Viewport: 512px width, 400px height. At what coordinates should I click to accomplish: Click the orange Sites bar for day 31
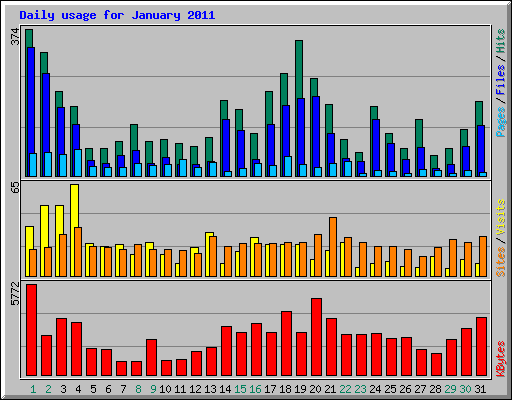pyautogui.click(x=483, y=256)
